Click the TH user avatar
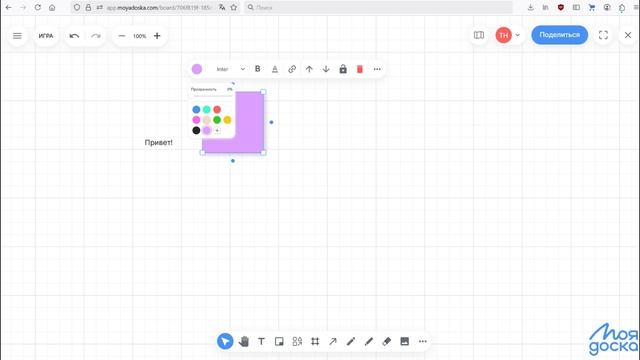The width and height of the screenshot is (640, 360). pyautogui.click(x=504, y=35)
